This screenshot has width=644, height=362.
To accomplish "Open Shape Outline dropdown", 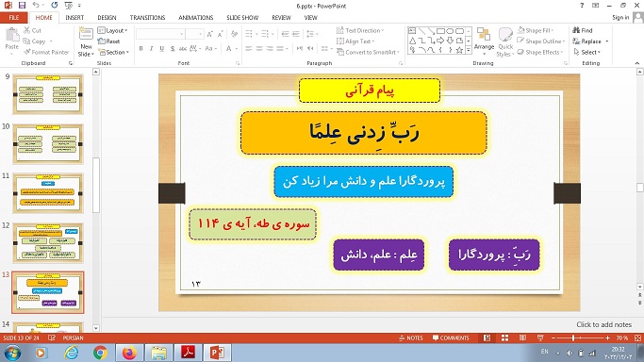I will click(541, 41).
